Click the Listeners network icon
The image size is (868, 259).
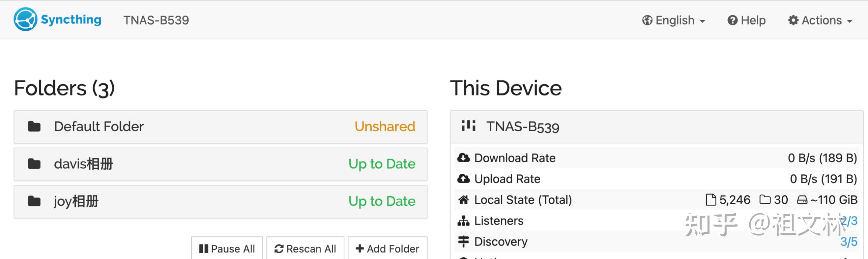pos(464,221)
